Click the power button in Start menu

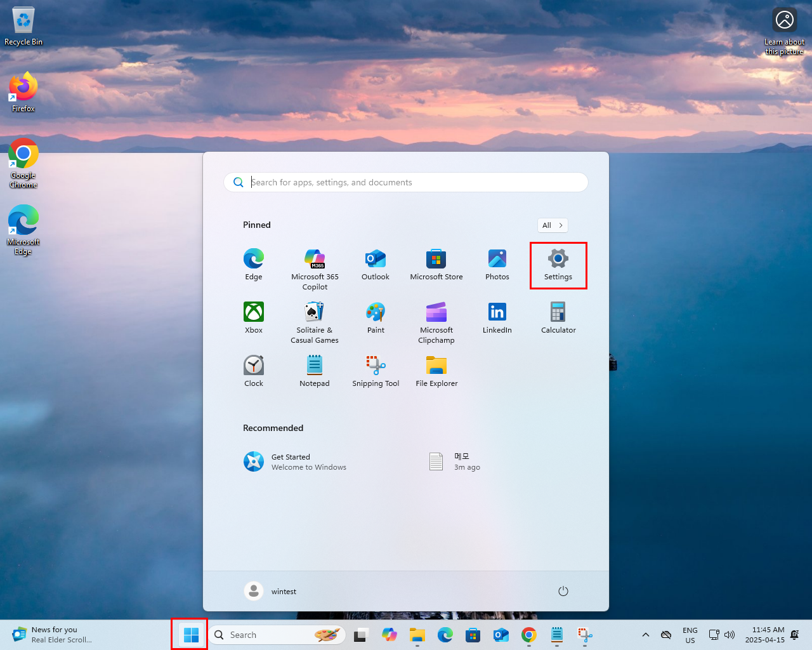tap(563, 591)
